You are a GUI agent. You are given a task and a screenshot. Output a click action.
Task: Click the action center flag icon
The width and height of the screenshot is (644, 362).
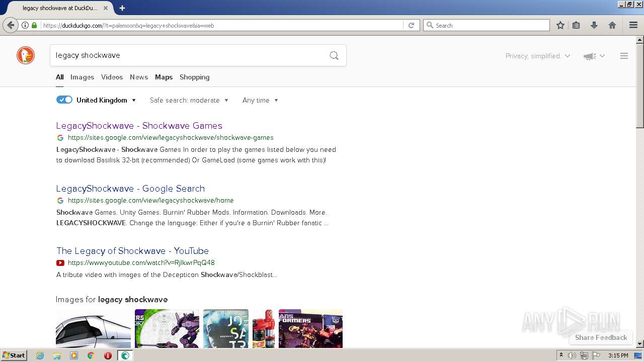click(x=596, y=355)
